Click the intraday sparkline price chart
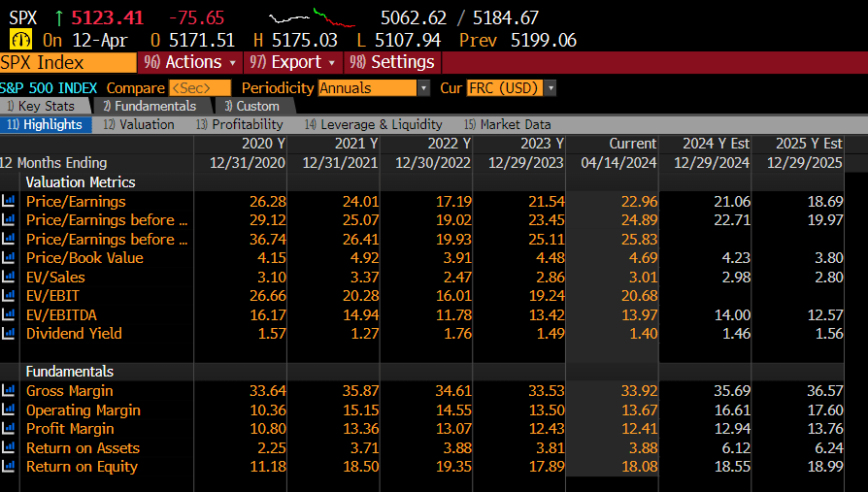The width and height of the screenshot is (868, 492). pos(313,17)
